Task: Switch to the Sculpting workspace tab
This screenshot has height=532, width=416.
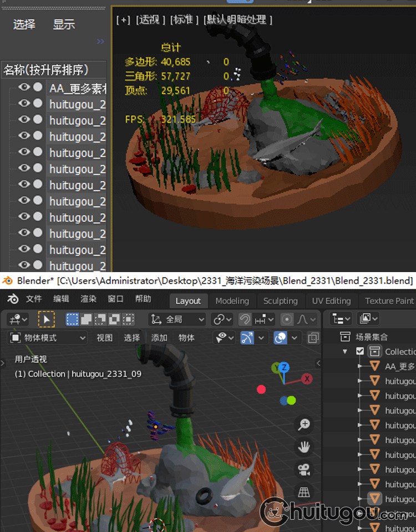Action: (280, 301)
